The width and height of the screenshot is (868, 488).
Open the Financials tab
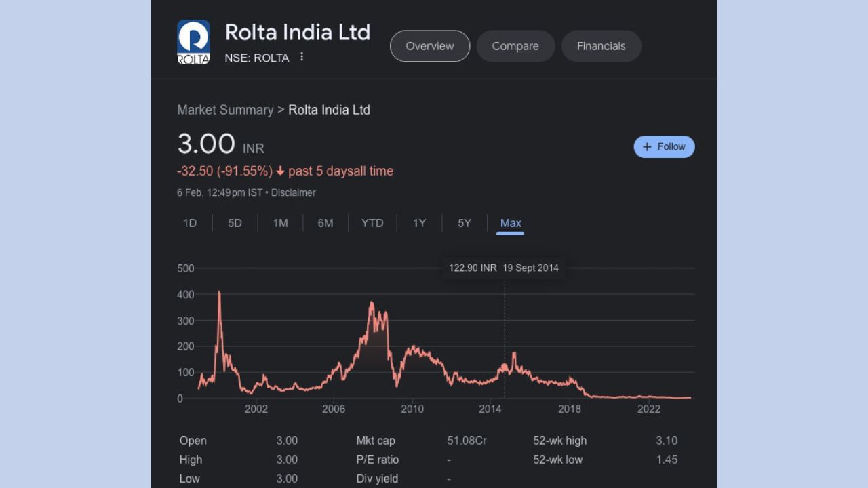pos(601,46)
